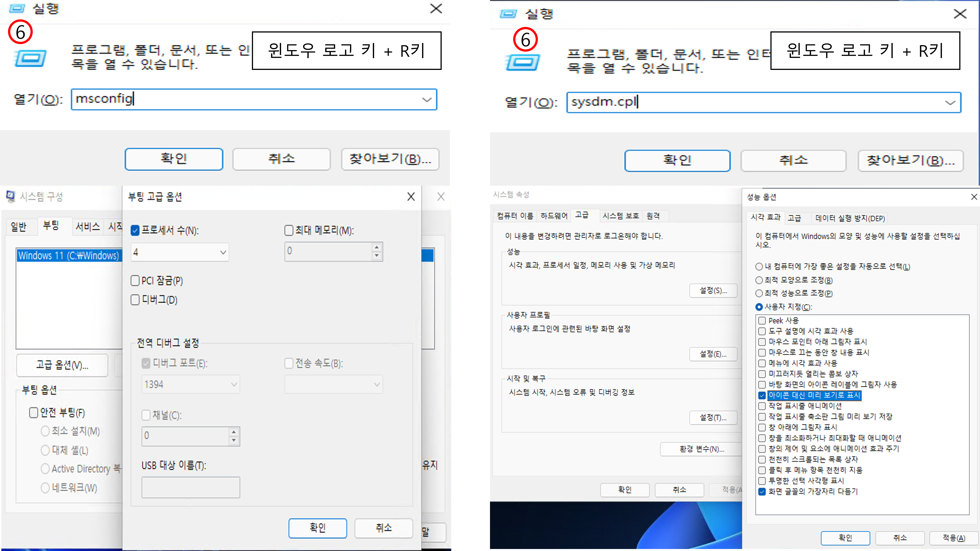Select 최적 성능으로 조정 radio button

click(759, 293)
